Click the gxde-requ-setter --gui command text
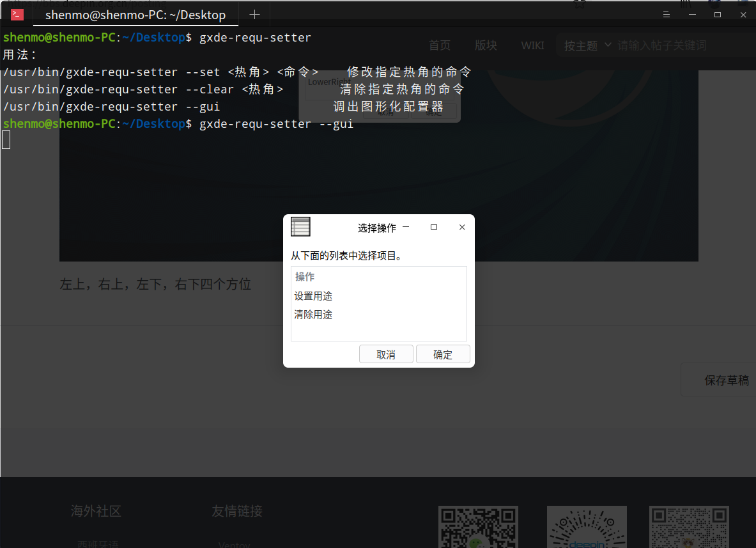The image size is (756, 548). tap(276, 124)
